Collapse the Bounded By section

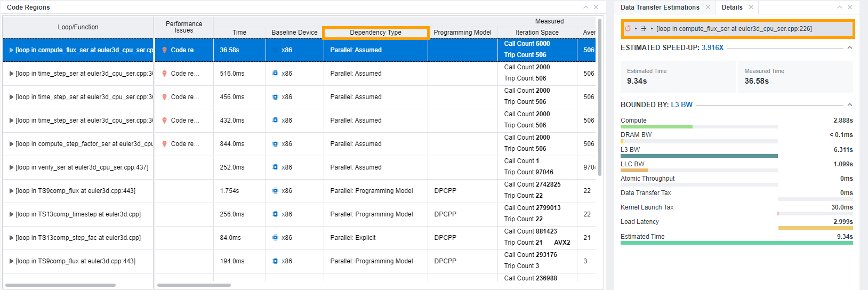coord(850,105)
